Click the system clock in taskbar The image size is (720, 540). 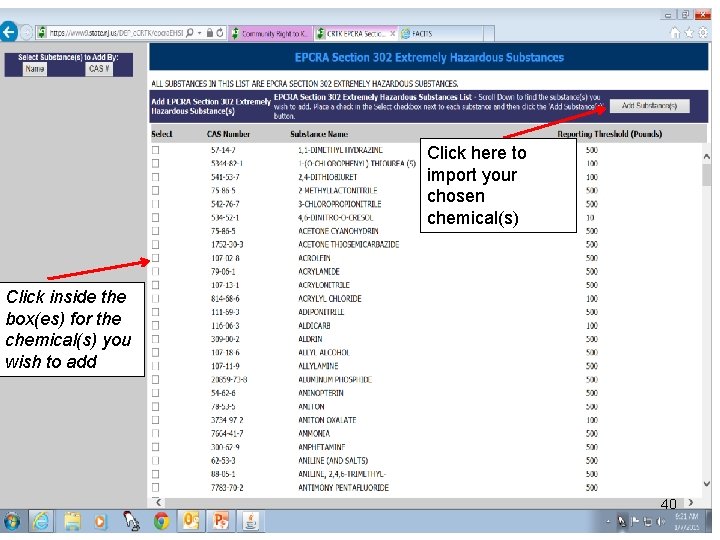(686, 522)
